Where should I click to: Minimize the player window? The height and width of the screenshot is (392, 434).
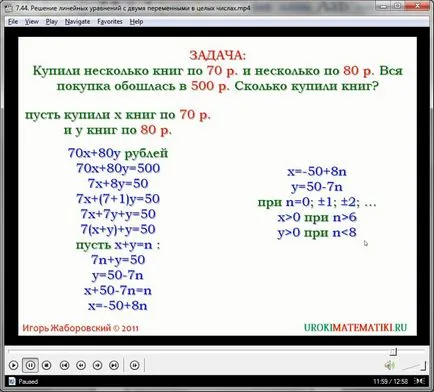click(x=384, y=6)
